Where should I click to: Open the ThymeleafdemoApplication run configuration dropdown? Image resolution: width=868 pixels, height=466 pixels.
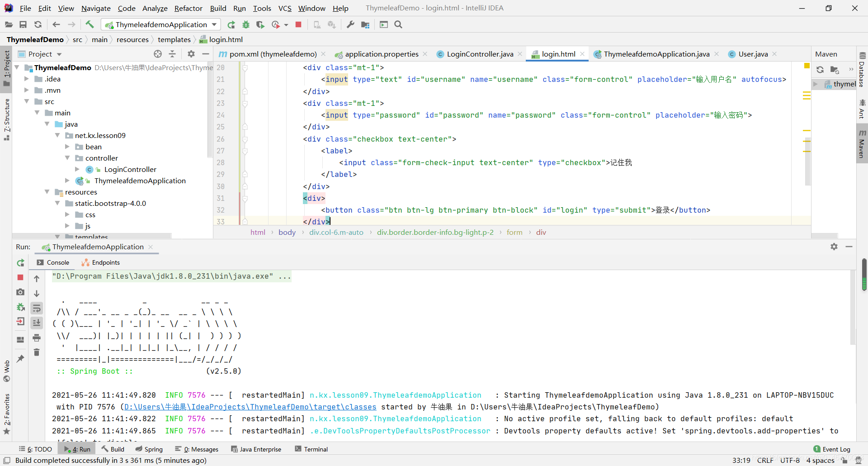(160, 24)
